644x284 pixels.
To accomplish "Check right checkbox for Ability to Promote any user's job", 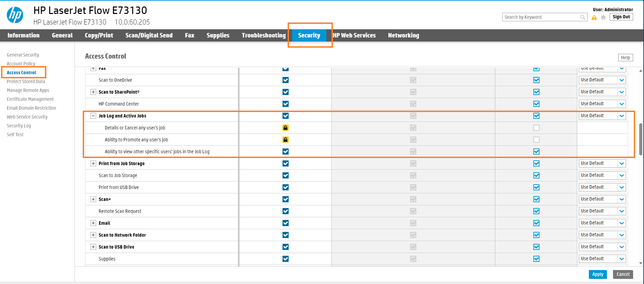I will point(536,140).
